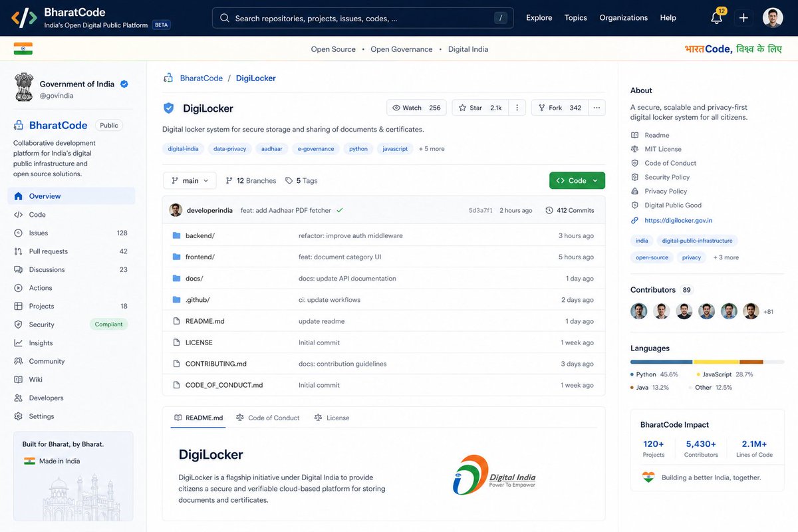This screenshot has height=532, width=798.
Task: Switch to the License tab
Action: 332,418
